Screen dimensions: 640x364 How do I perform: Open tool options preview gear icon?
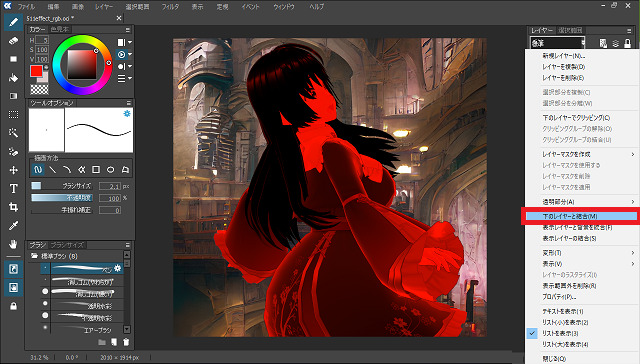coord(127,113)
